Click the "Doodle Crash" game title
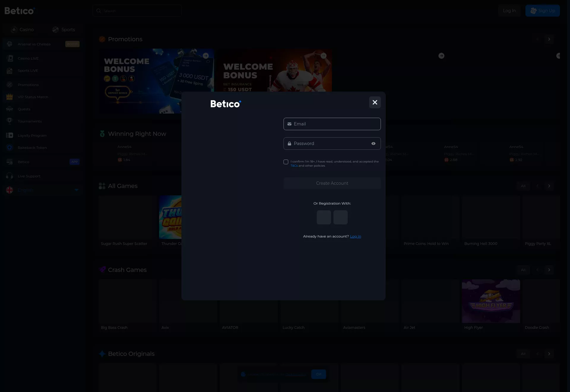This screenshot has height=392, width=570. point(537,328)
